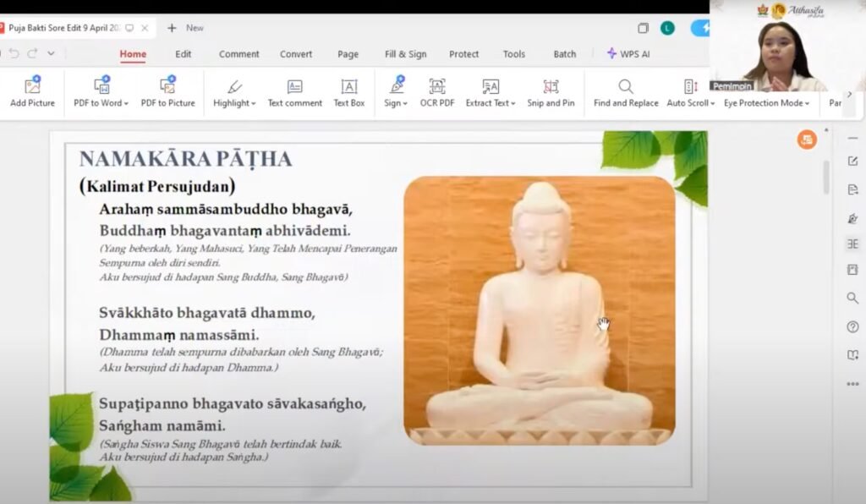The image size is (866, 504).
Task: Switch to the Comment tab
Action: (x=238, y=54)
